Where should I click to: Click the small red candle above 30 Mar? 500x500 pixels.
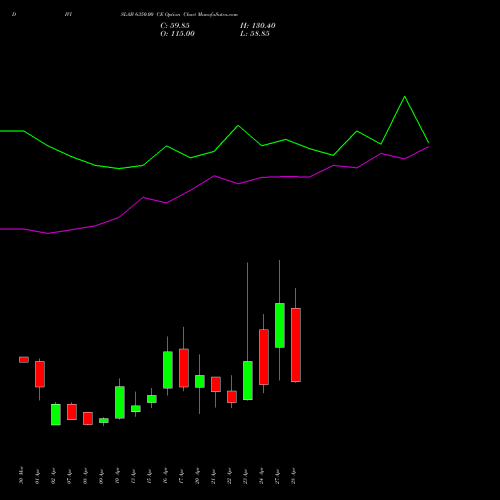click(24, 360)
